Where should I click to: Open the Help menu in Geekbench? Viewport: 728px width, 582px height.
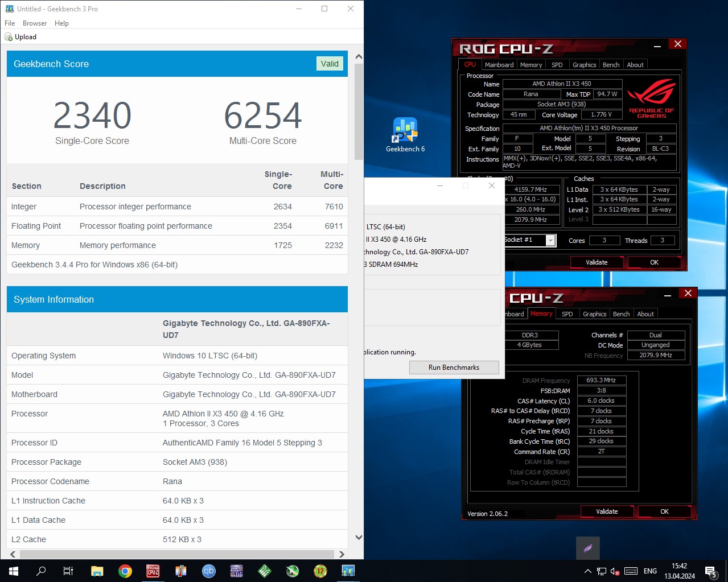61,23
